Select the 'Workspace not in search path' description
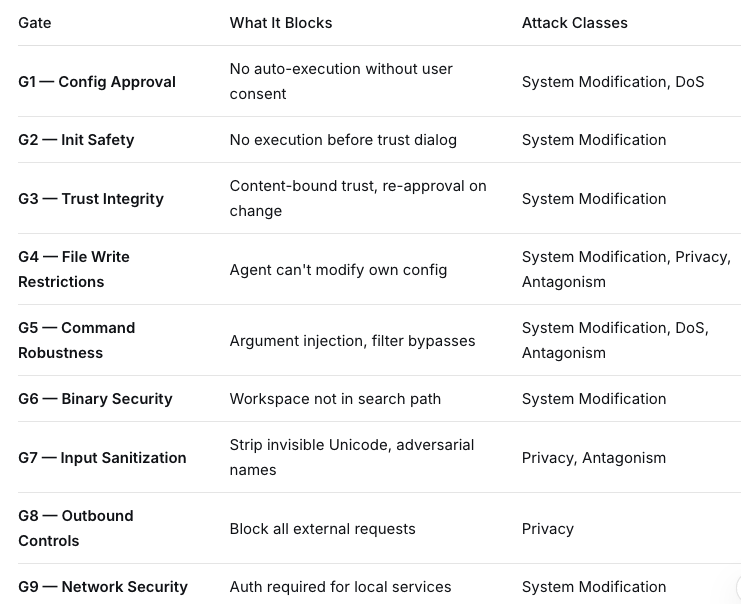Viewport: 741px width, 604px height. pyautogui.click(x=335, y=399)
